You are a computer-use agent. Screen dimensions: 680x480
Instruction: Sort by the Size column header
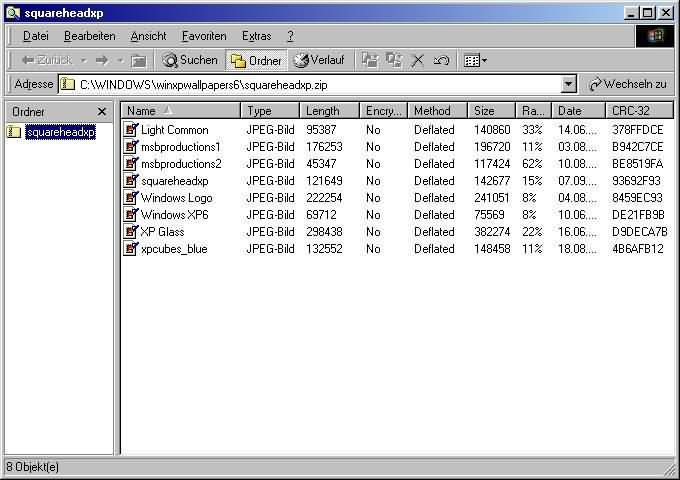click(x=491, y=111)
